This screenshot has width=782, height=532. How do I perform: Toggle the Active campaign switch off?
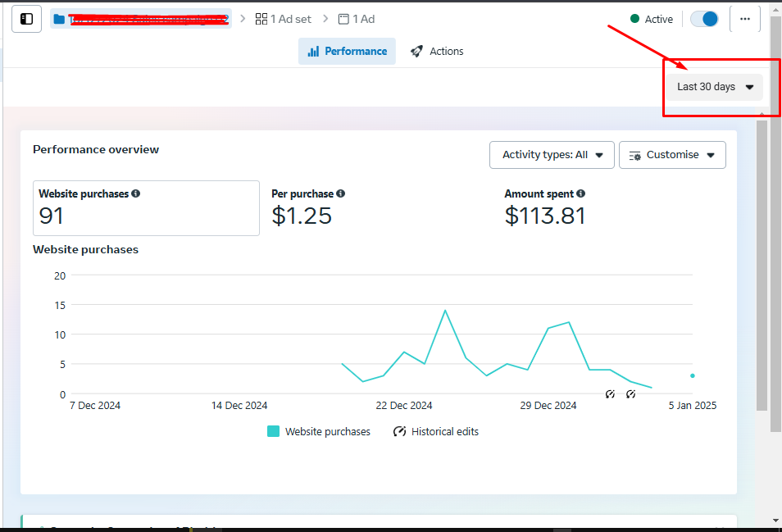[x=704, y=19]
